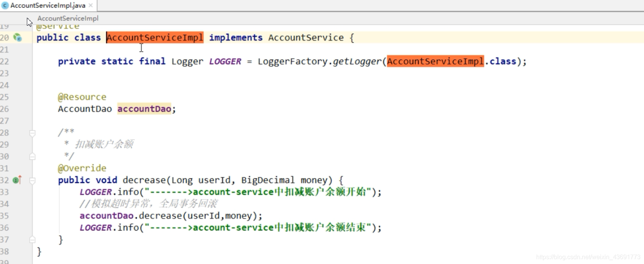Click the implements keyword on line 20
The height and width of the screenshot is (264, 644).
236,38
